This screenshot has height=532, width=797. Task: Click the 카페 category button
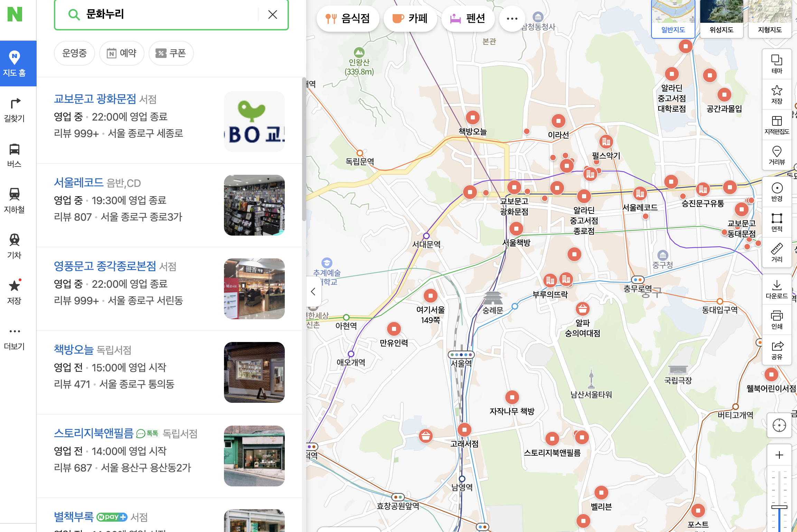pos(410,19)
